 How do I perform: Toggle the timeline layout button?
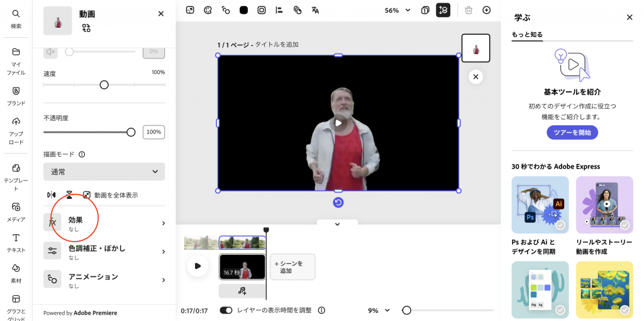[x=443, y=10]
